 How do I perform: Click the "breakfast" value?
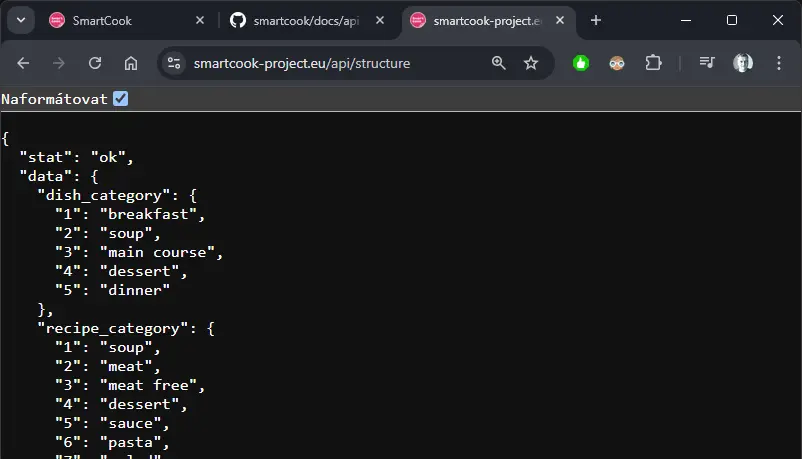coord(148,214)
